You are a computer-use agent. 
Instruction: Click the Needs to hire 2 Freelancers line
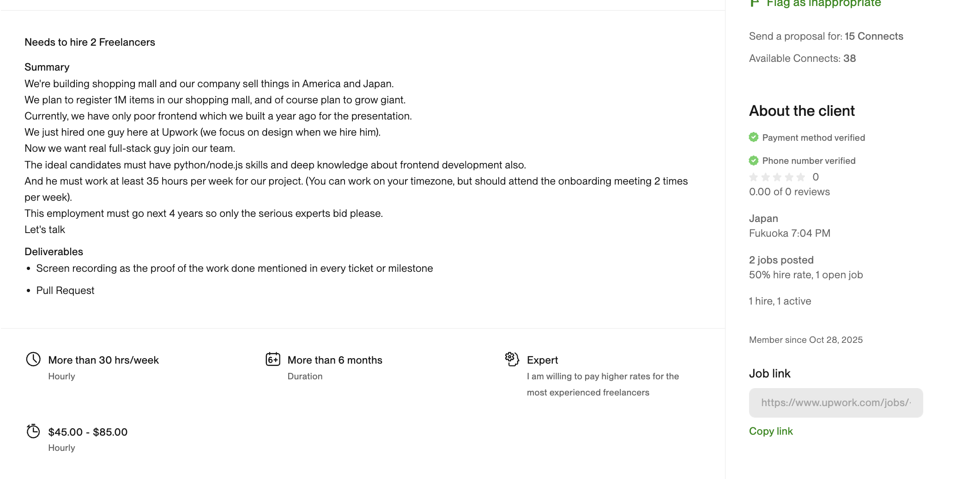pyautogui.click(x=90, y=42)
